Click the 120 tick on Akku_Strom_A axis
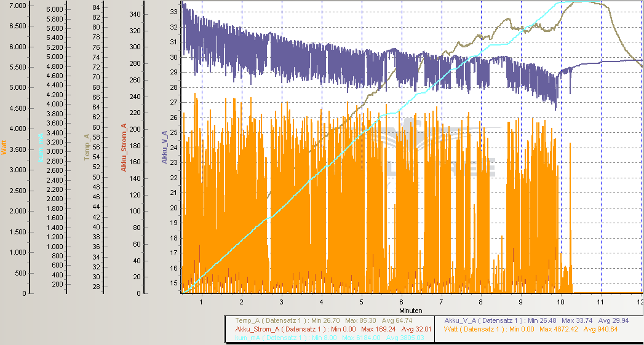 [x=136, y=195]
